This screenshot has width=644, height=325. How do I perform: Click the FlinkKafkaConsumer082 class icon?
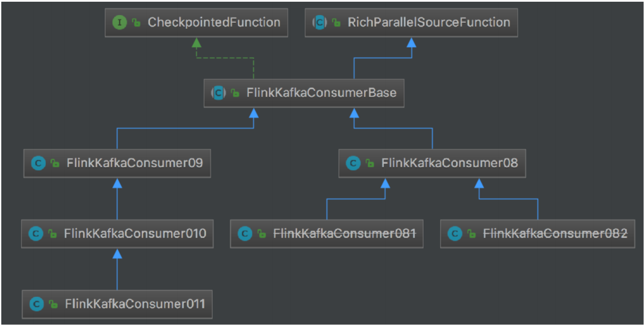[455, 234]
